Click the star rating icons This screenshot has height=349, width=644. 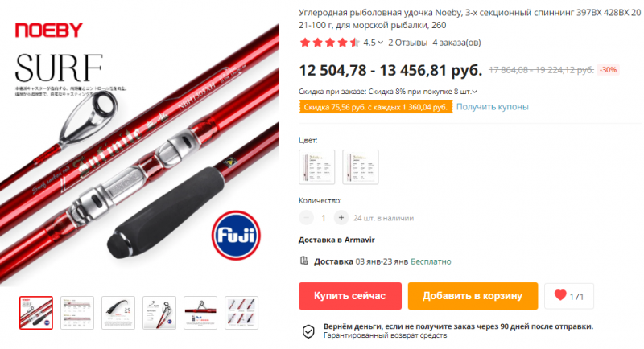pyautogui.click(x=330, y=43)
